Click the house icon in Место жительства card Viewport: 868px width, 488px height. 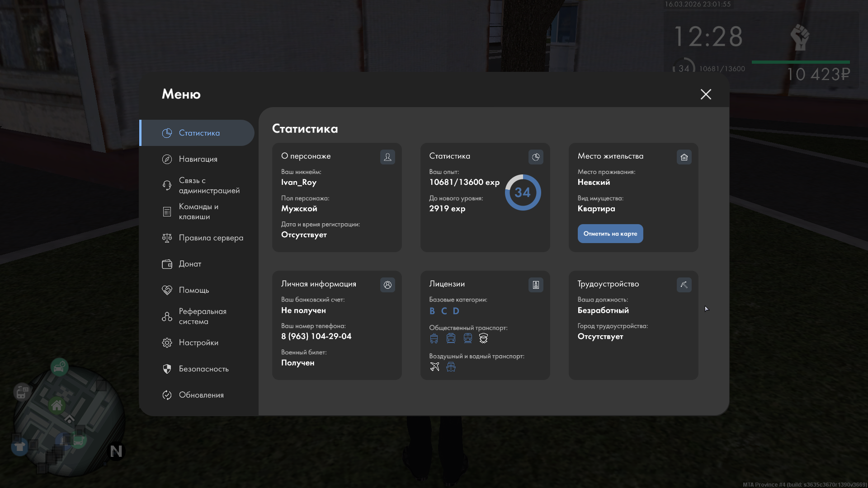684,157
